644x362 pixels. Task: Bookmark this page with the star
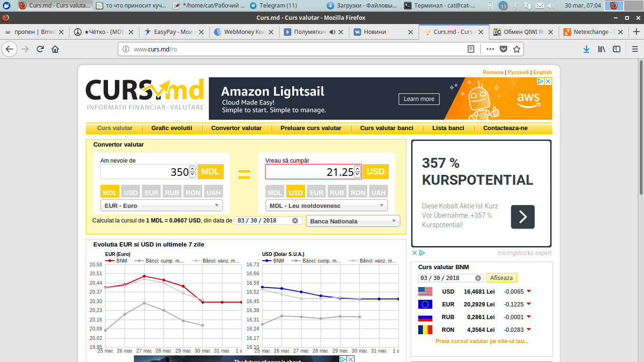tap(517, 49)
